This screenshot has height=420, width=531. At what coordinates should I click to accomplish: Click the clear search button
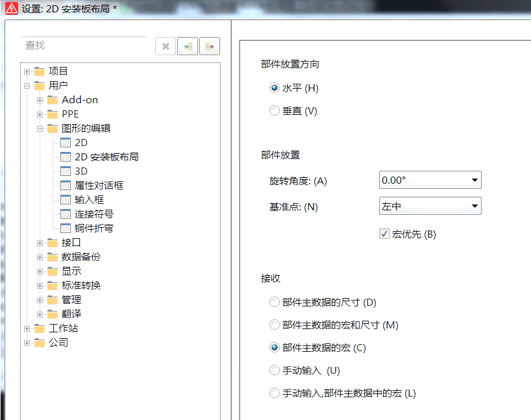[x=166, y=45]
